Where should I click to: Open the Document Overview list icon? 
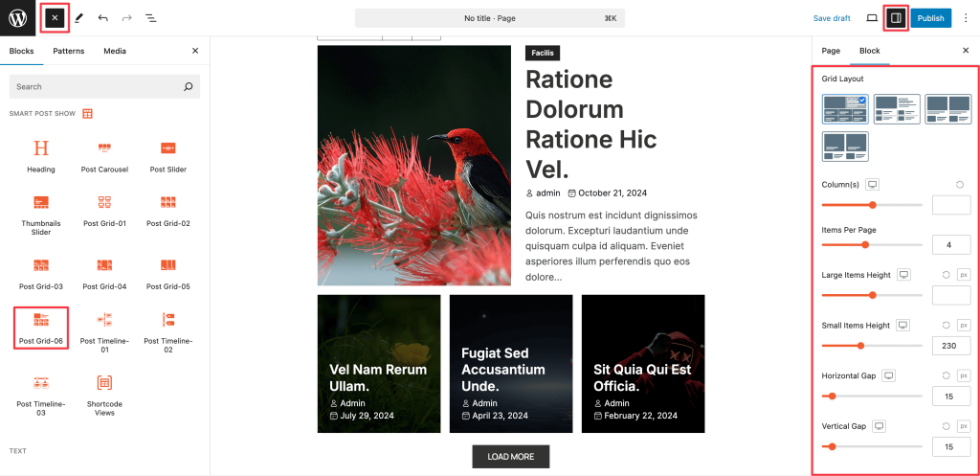[150, 18]
